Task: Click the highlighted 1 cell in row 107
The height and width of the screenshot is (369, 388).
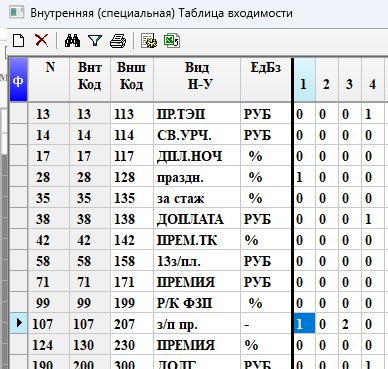Action: click(x=304, y=324)
